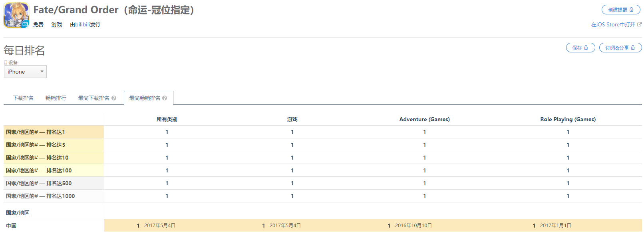Click the 创建提醒 button
The width and height of the screenshot is (644, 232).
(x=621, y=10)
